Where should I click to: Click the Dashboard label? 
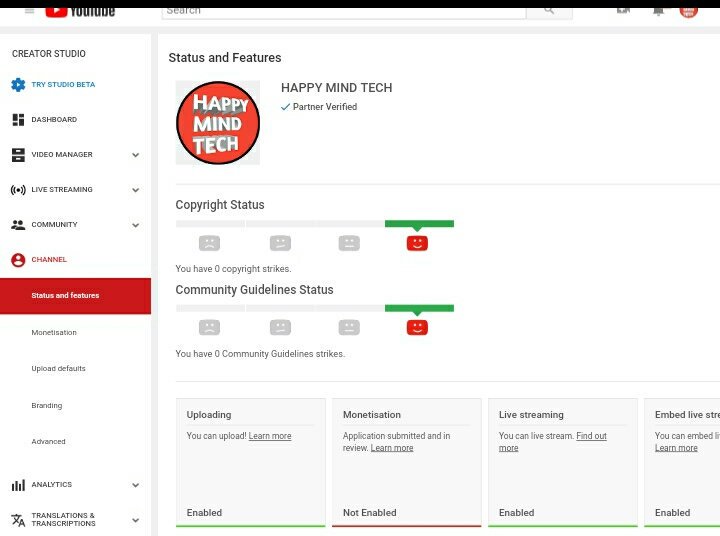pyautogui.click(x=54, y=119)
